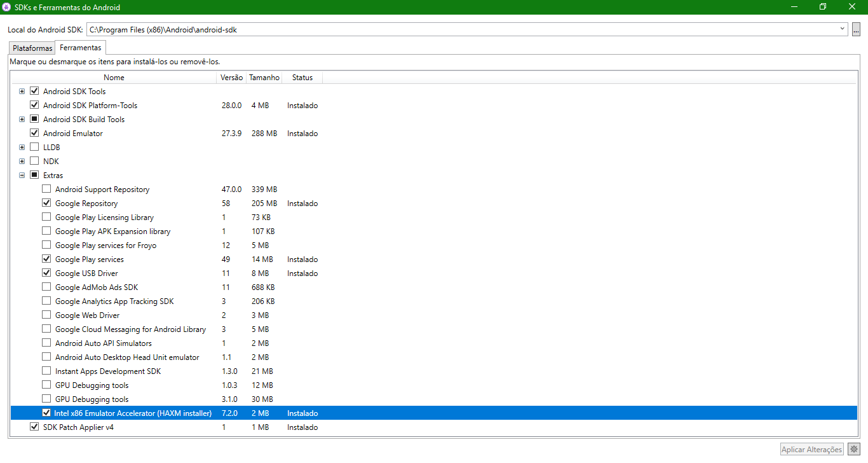This screenshot has height=463, width=868.
Task: Check the Google Web Driver checkbox
Action: click(x=46, y=315)
